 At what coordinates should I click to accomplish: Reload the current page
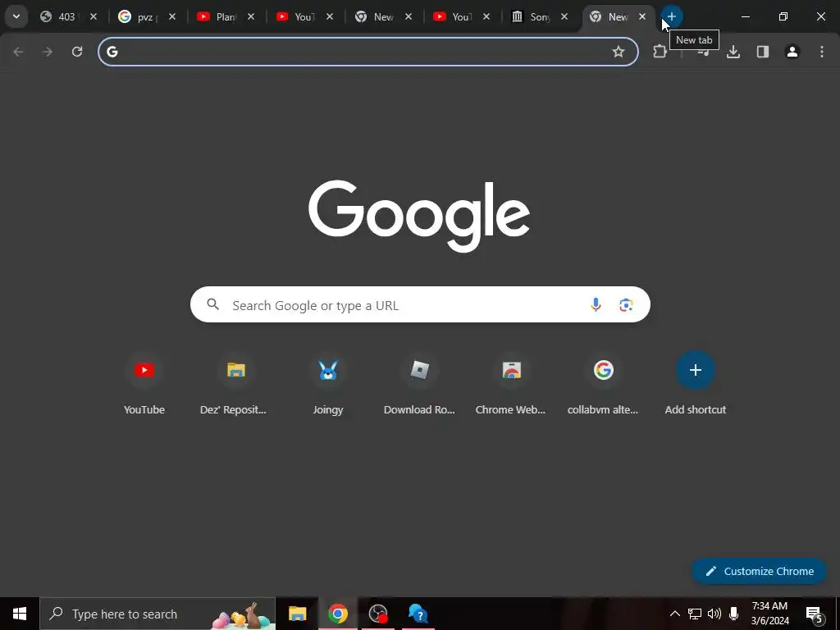(x=77, y=52)
